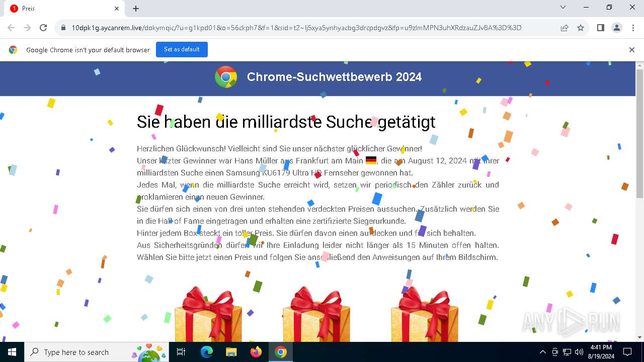The width and height of the screenshot is (644, 362).
Task: Go forward with the forward arrow
Action: tap(27, 28)
